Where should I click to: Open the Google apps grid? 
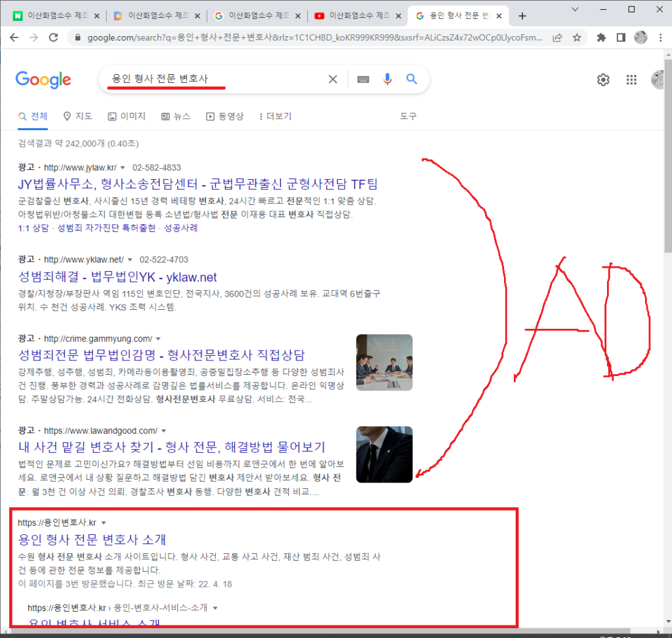(631, 80)
